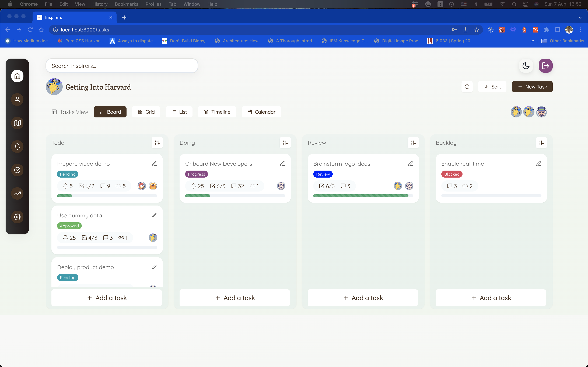Select the map/roadmap sidebar icon

(17, 123)
